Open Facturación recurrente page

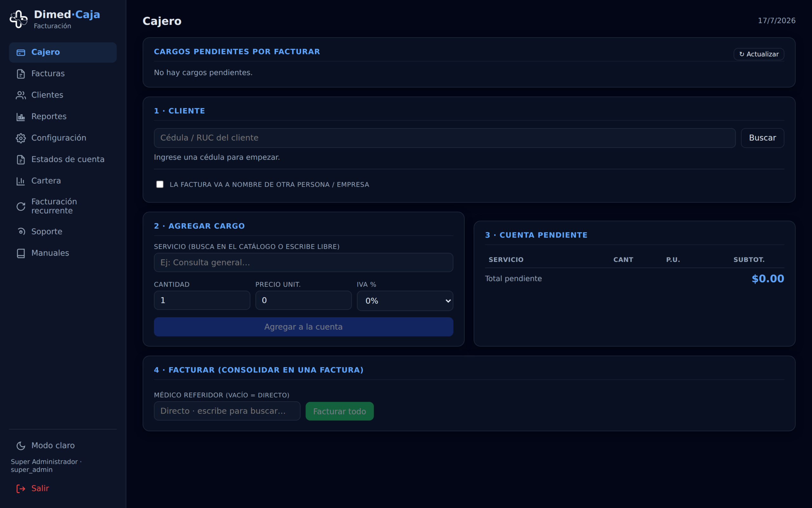[63, 206]
